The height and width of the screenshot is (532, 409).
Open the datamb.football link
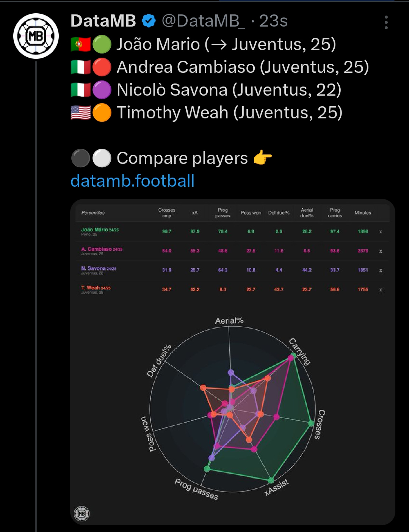coord(133,181)
